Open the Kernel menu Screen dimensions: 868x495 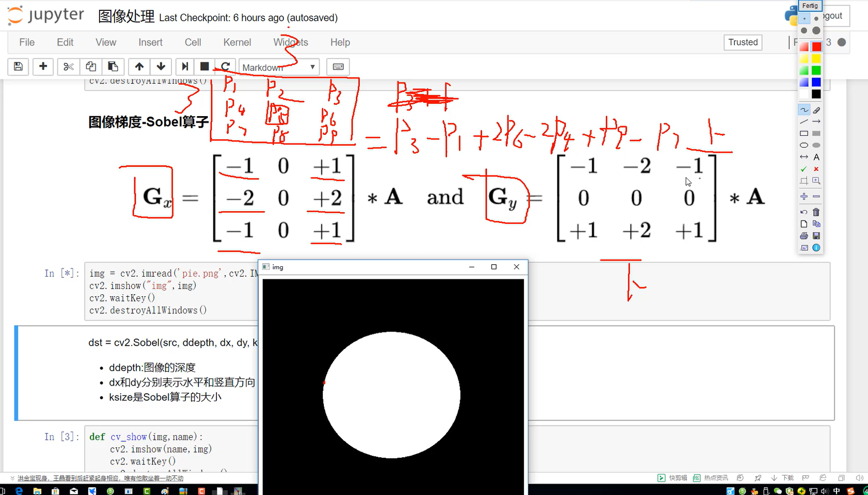pyautogui.click(x=237, y=42)
